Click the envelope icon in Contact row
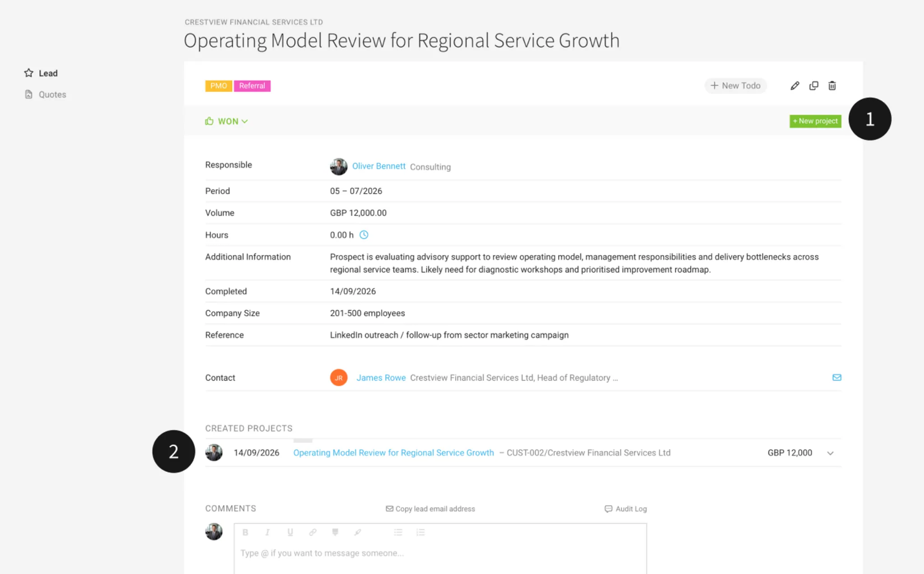The height and width of the screenshot is (574, 924). point(836,377)
